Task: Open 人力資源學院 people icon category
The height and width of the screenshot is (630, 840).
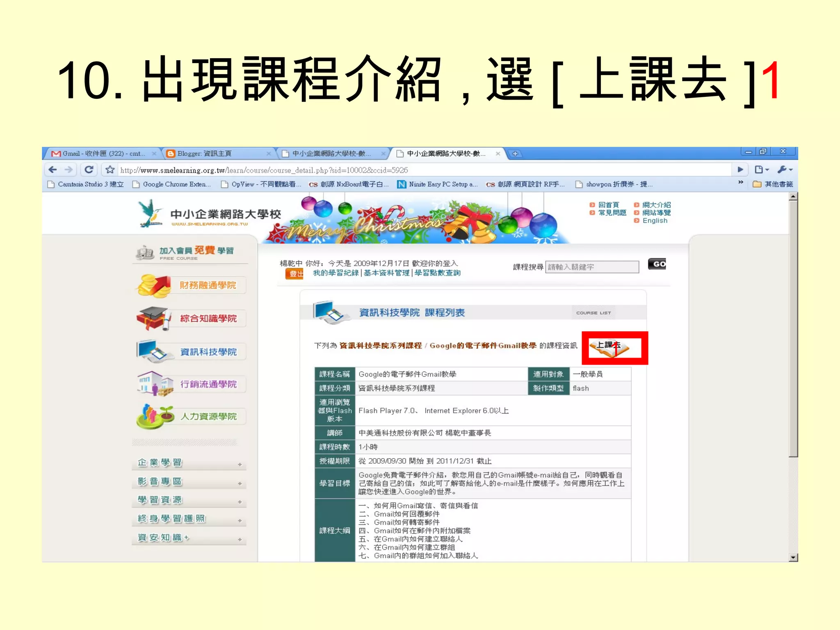Action: [x=191, y=417]
